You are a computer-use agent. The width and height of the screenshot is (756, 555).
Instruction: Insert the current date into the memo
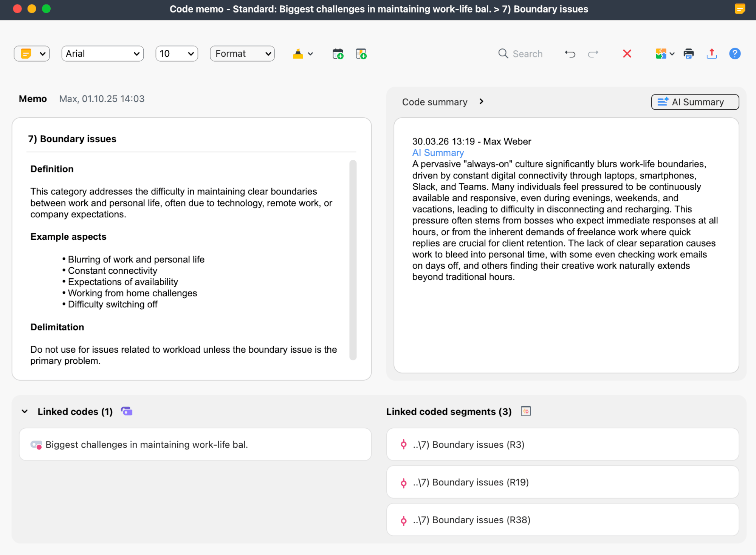tap(338, 54)
